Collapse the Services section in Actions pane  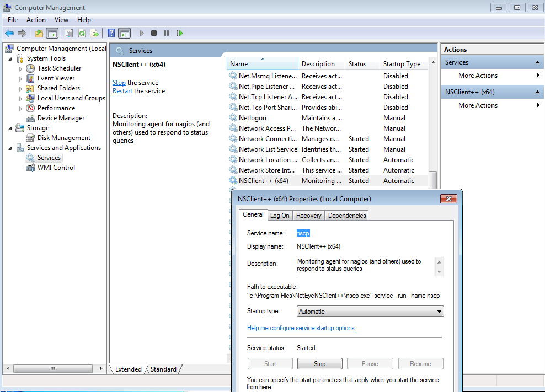click(537, 62)
